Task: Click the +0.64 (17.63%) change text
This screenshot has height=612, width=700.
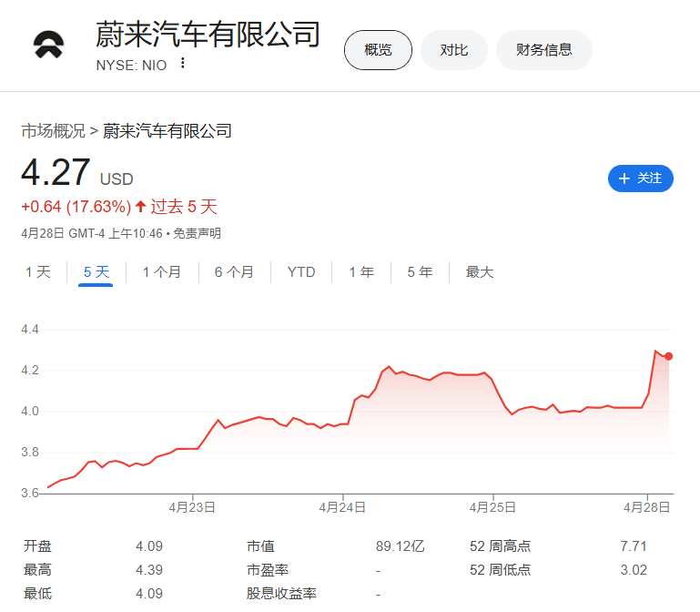Action: pyautogui.click(x=76, y=207)
